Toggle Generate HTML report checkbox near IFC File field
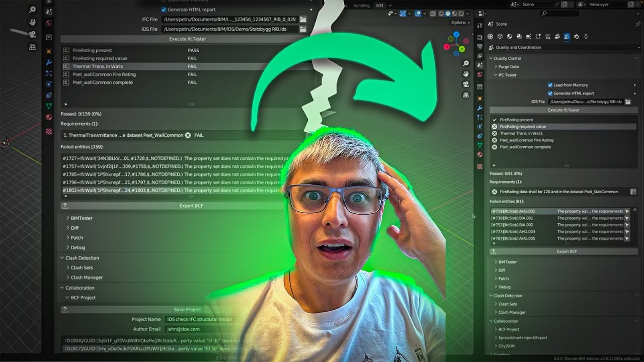The width and height of the screenshot is (644, 362). 164,10
